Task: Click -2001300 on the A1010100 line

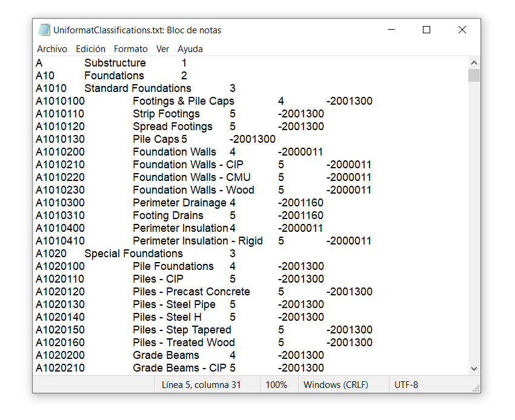Action: 349,102
